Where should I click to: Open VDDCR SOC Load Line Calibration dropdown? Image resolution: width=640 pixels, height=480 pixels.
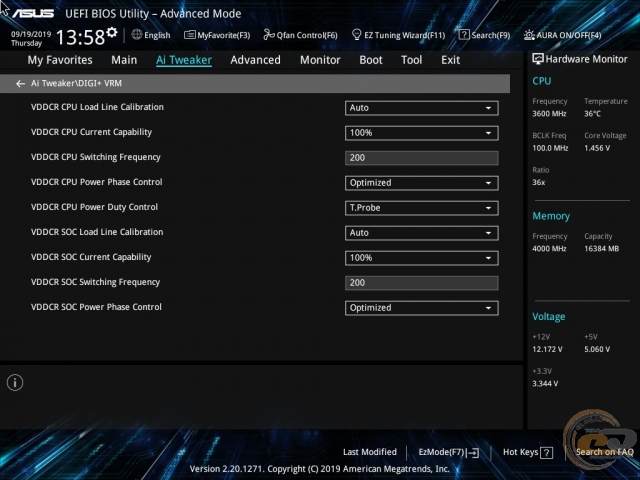pos(422,233)
